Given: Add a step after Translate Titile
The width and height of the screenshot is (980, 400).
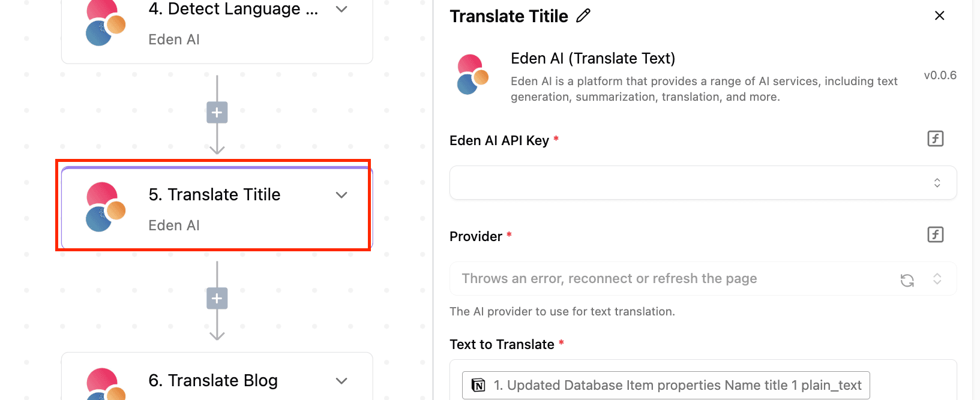Looking at the screenshot, I should [217, 299].
